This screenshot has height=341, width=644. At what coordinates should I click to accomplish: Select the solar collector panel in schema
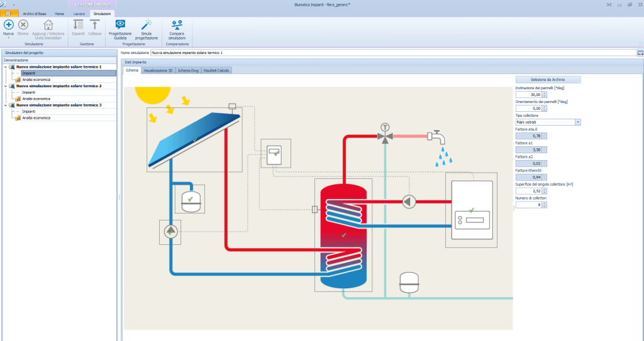194,138
